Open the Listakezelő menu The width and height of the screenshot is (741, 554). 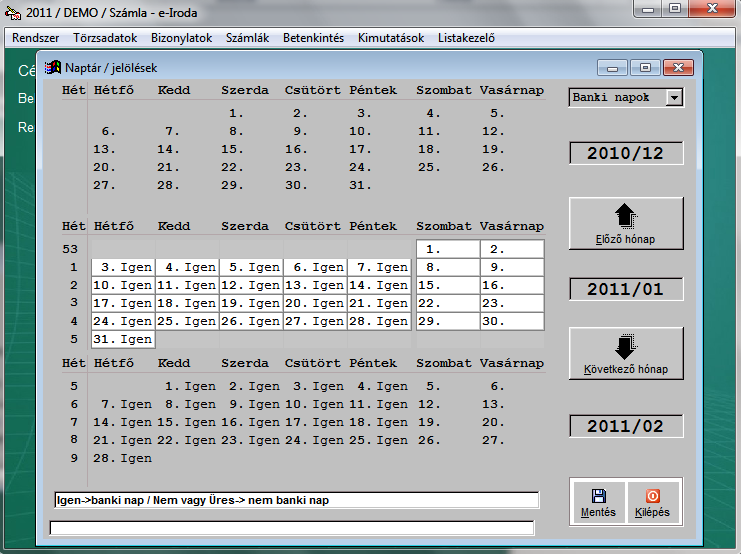pos(466,38)
